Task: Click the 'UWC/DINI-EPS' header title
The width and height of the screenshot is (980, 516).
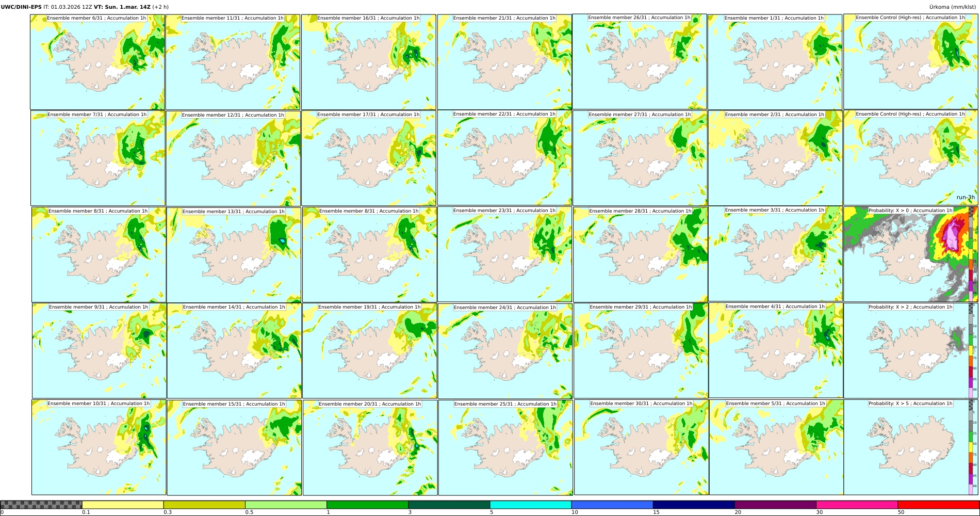Action: pos(21,7)
